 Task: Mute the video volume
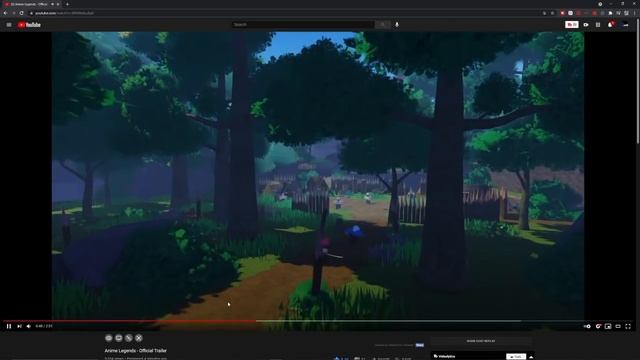point(29,326)
